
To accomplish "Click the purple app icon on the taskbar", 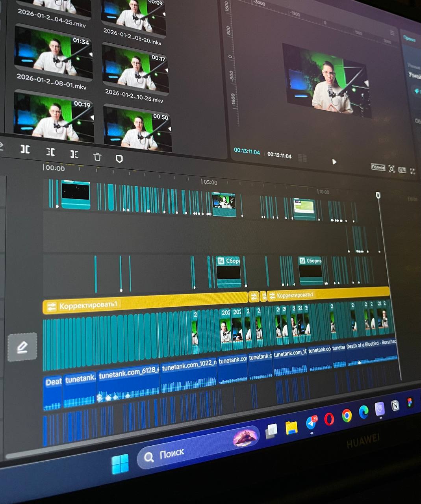I will point(380,409).
